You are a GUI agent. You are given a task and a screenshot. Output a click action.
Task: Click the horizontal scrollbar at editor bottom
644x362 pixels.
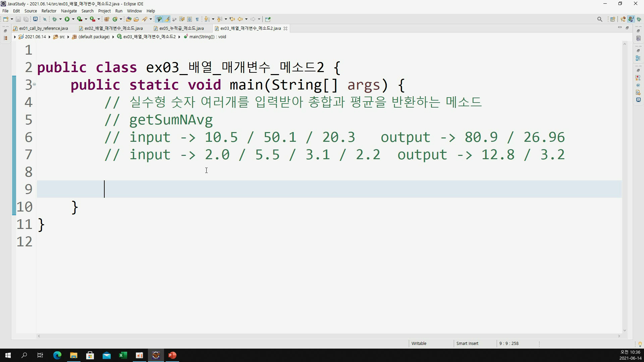pyautogui.click(x=329, y=336)
